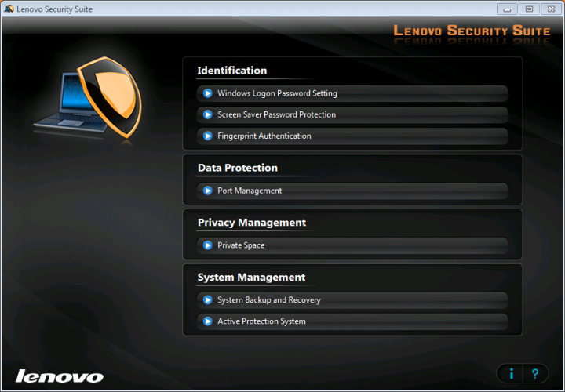Click the arrow icon beside Private Space

[207, 245]
